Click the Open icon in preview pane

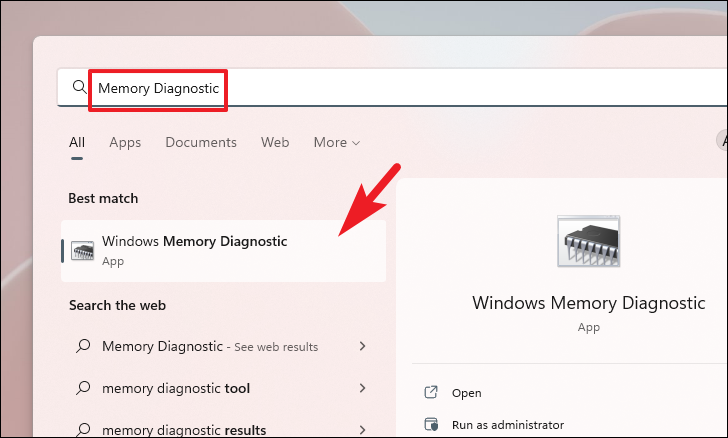click(431, 392)
